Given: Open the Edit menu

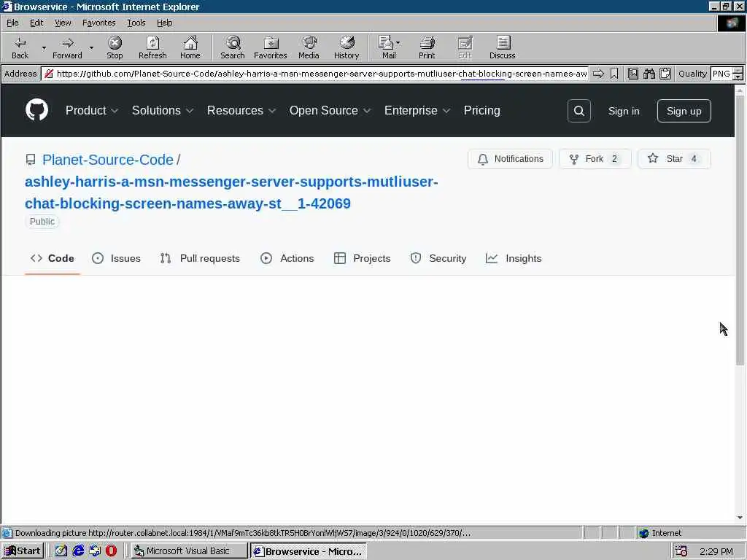Looking at the screenshot, I should tap(36, 23).
